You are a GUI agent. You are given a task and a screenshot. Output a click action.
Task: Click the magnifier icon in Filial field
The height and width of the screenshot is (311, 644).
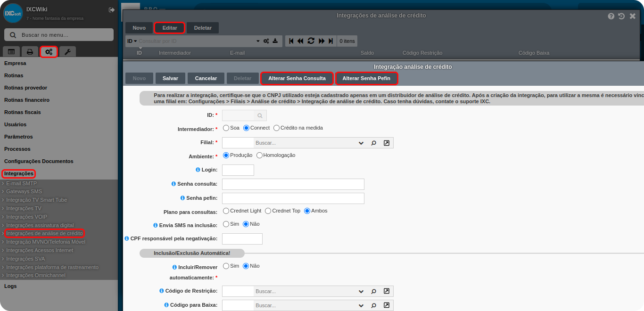click(373, 143)
